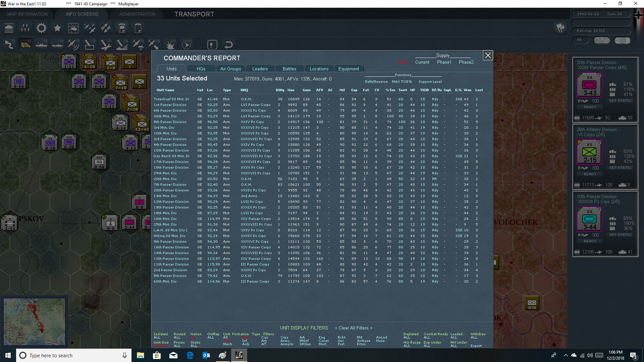This screenshot has height=362, width=644.
Task: Toggle the Cav type filter
Action: tap(264, 337)
